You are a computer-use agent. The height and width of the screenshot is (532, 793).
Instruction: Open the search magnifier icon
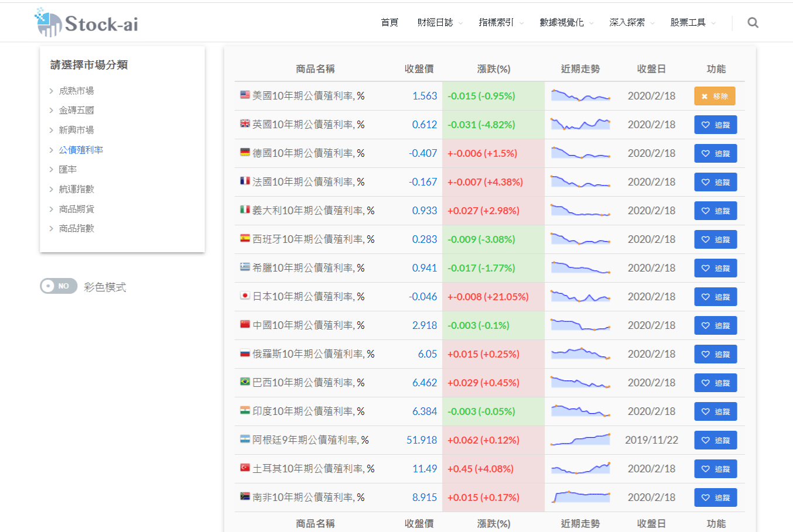tap(753, 23)
